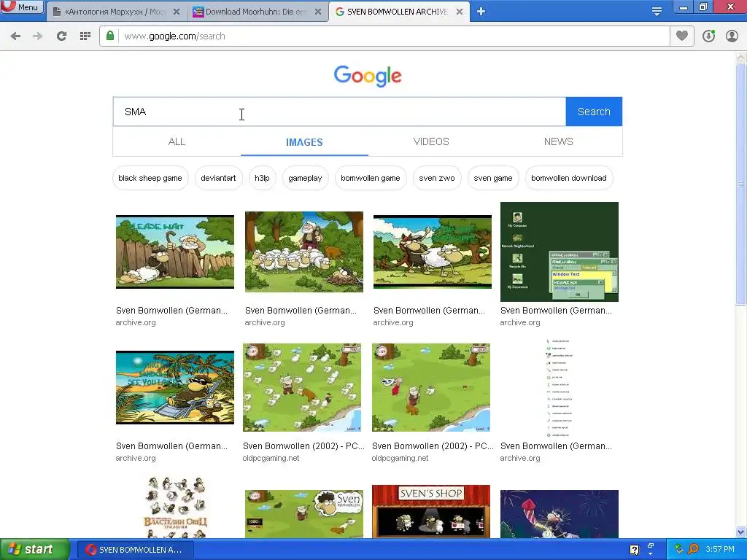Click first oldpcgaming.net source link
The image size is (747, 560).
271,458
